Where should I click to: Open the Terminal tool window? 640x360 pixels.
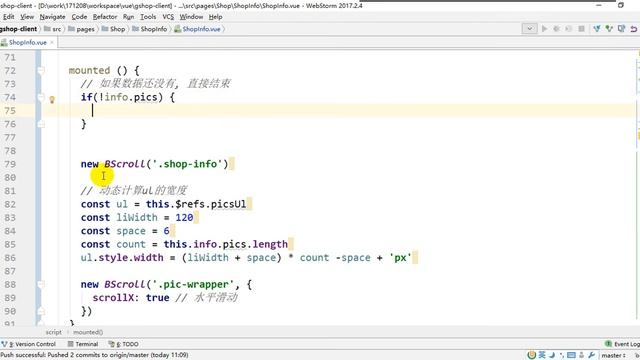83,344
